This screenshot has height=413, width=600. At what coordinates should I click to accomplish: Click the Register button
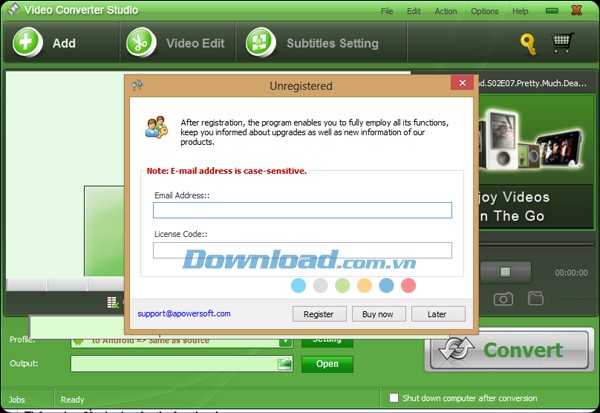point(319,314)
